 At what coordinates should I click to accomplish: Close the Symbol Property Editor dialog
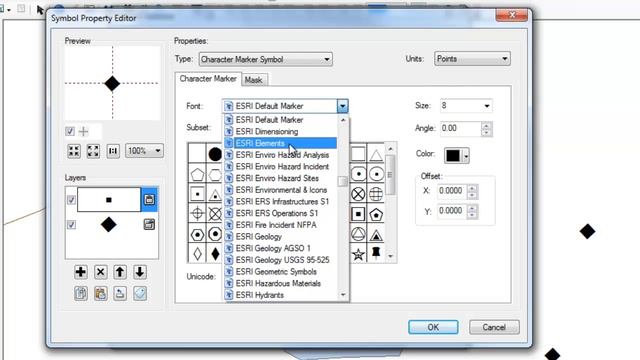(512, 15)
